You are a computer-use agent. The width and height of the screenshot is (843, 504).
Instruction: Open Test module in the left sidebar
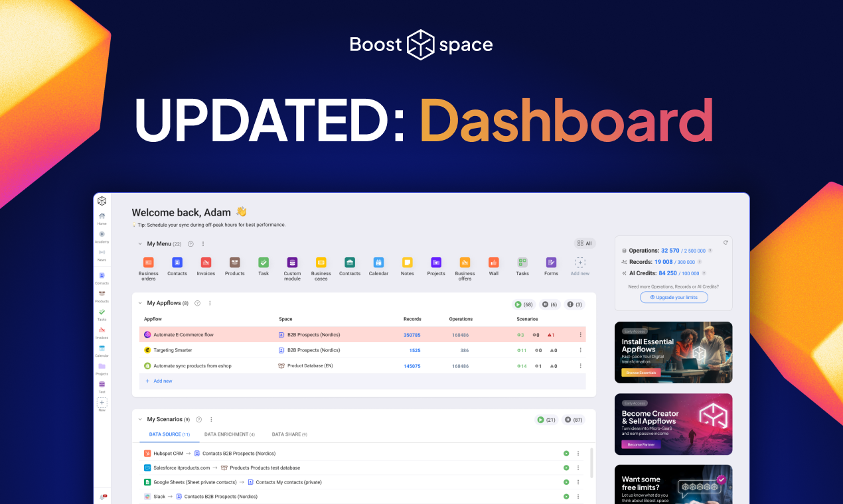click(102, 387)
